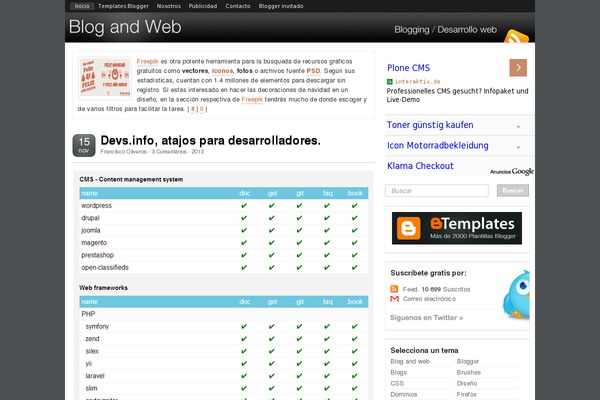The height and width of the screenshot is (400, 600).
Task: Click the Desarrollo web tagline link
Action: tap(467, 30)
